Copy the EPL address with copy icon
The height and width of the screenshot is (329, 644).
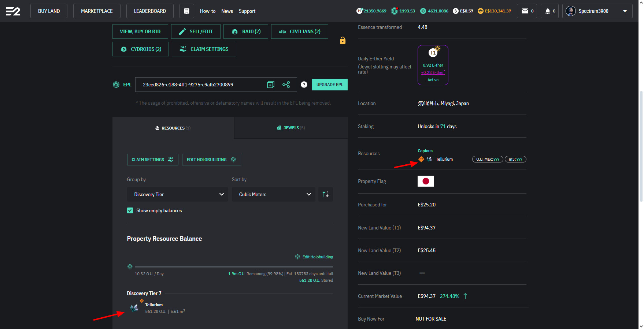click(271, 85)
